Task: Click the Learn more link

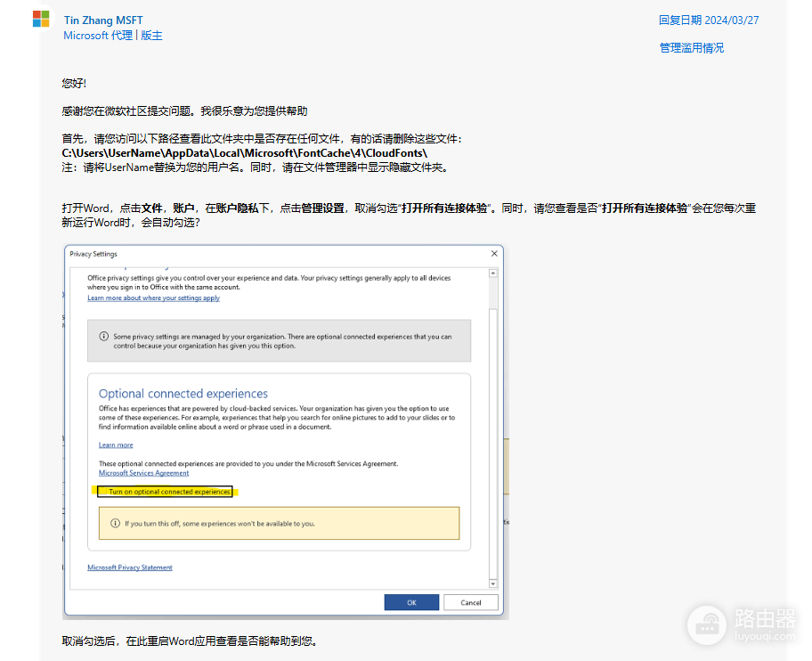Action: (116, 445)
